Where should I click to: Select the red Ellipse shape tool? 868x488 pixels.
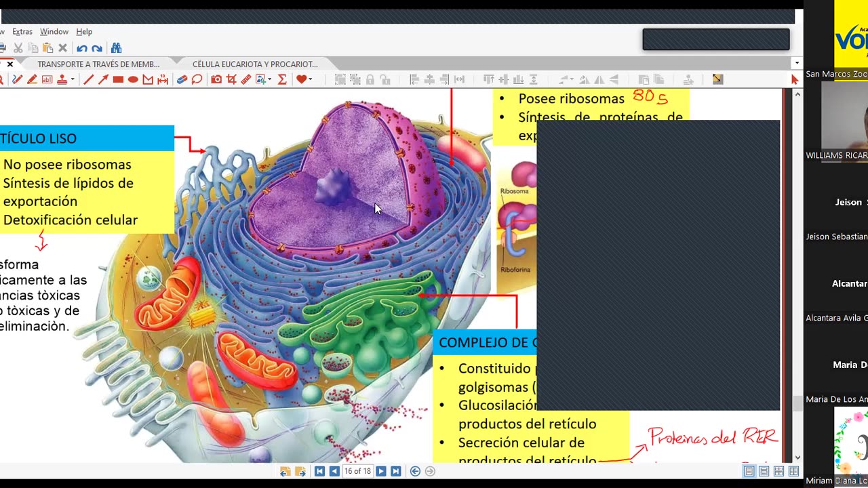click(133, 79)
